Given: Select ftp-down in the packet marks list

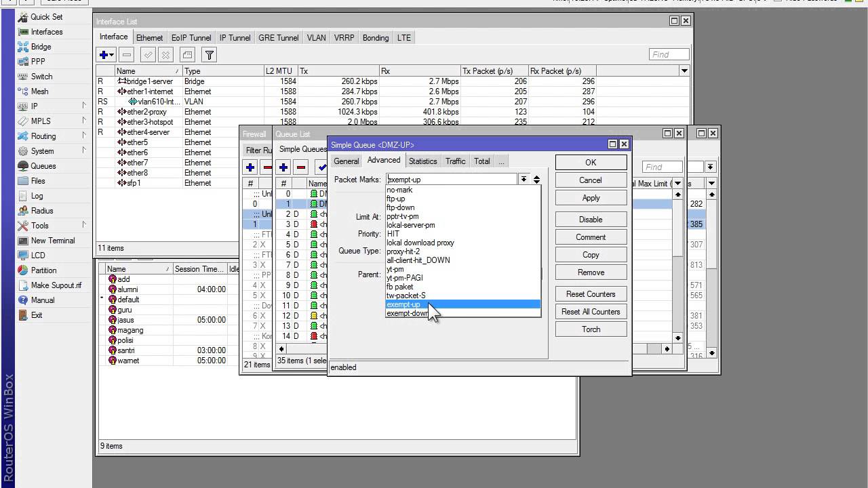Looking at the screenshot, I should coord(463,207).
